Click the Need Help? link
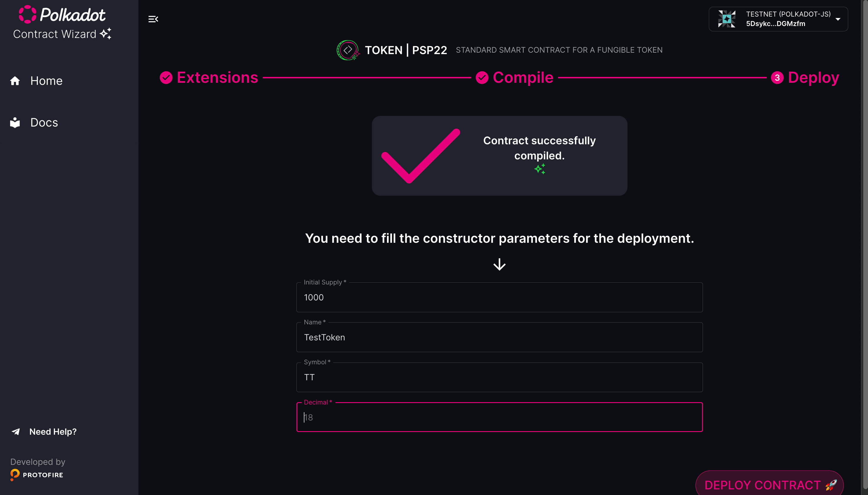This screenshot has height=495, width=868. 53,432
